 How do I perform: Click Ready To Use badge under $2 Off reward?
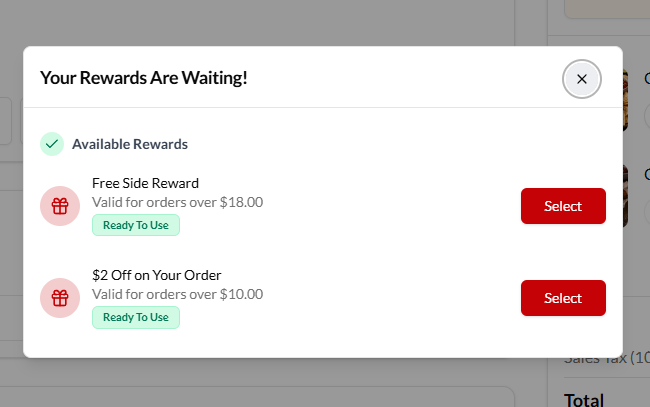(x=136, y=317)
